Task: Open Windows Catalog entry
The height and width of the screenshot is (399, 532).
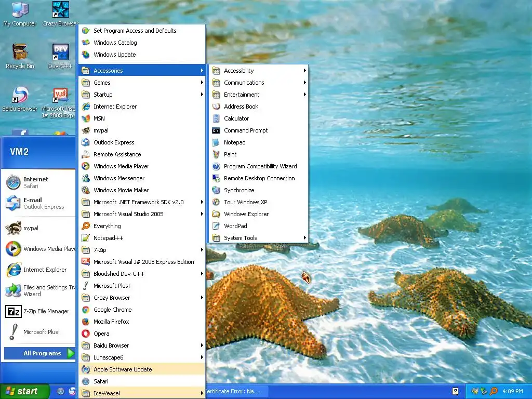Action: tap(142, 43)
